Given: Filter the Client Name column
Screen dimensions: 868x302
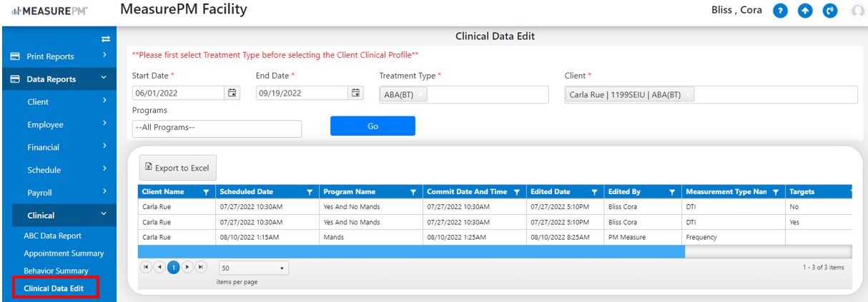Looking at the screenshot, I should (206, 192).
